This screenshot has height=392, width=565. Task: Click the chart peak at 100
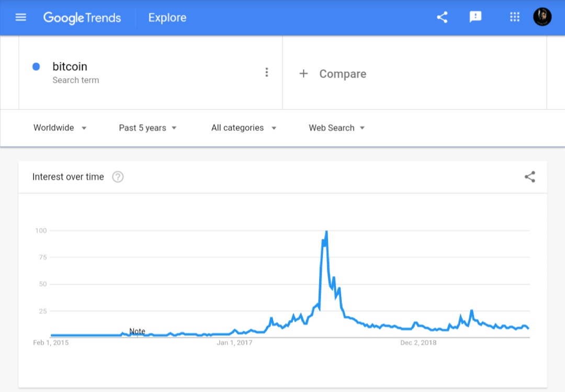pyautogui.click(x=326, y=232)
